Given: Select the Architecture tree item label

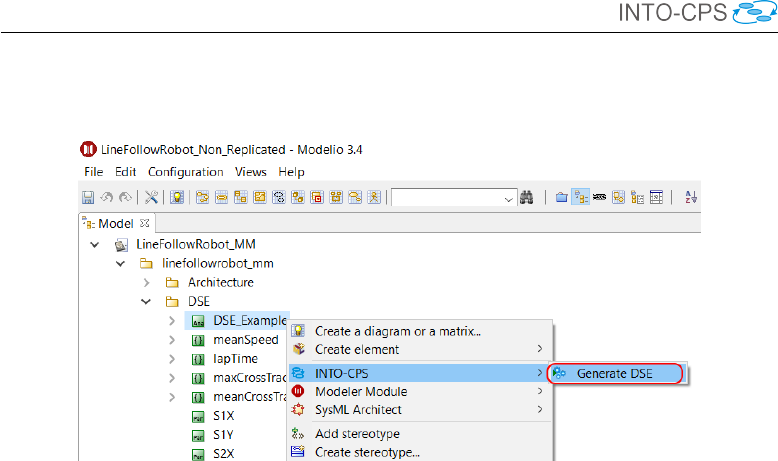Looking at the screenshot, I should point(220,282).
